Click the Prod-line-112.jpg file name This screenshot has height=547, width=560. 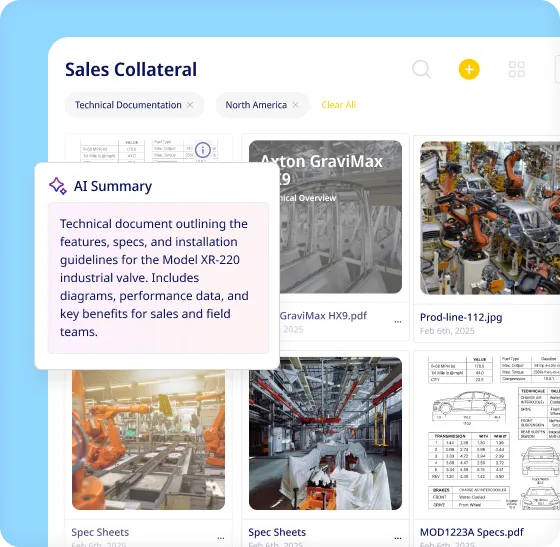(x=461, y=317)
